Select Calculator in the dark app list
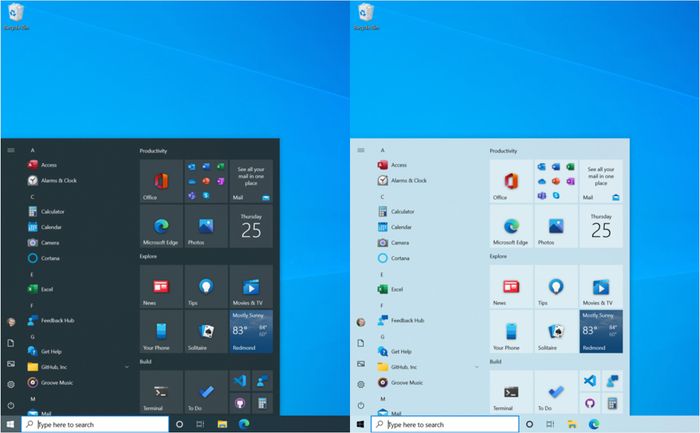This screenshot has height=433, width=700. coord(52,212)
